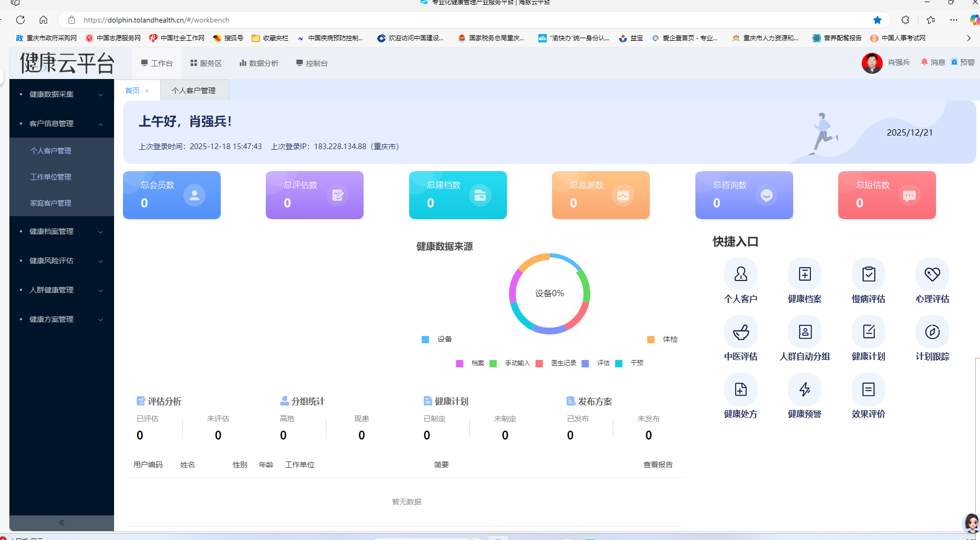Open the 健康档案 quick entry icon
The width and height of the screenshot is (980, 540).
click(x=804, y=274)
